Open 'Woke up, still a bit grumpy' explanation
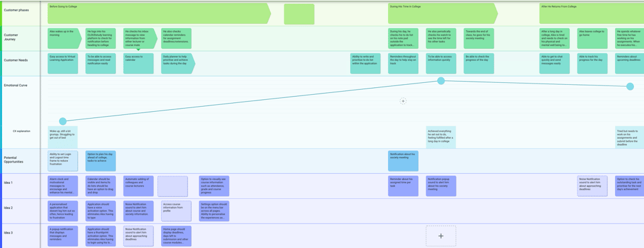 (x=62, y=137)
